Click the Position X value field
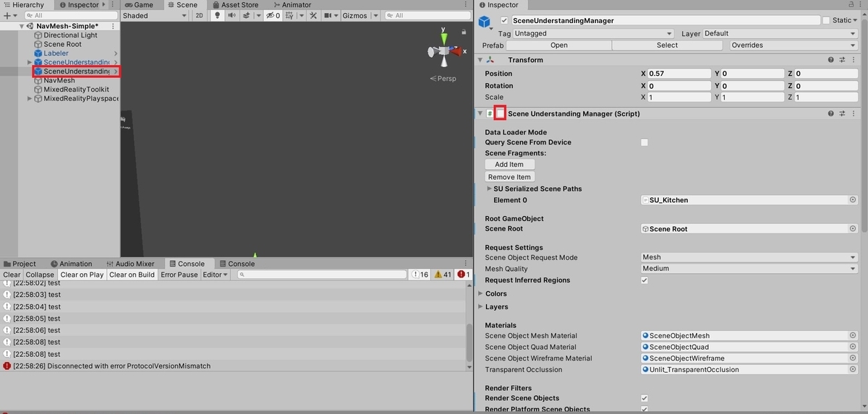 click(x=680, y=74)
